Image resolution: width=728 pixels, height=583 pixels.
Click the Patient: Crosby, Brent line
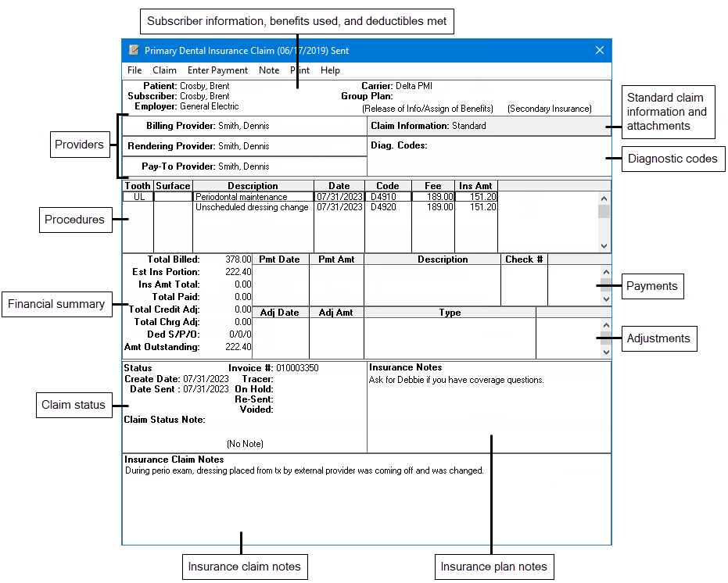tap(186, 86)
